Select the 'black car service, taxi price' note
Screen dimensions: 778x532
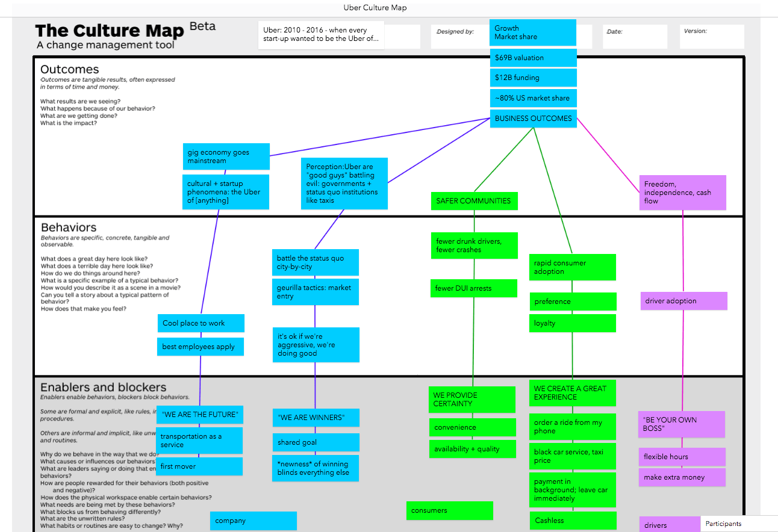click(573, 456)
